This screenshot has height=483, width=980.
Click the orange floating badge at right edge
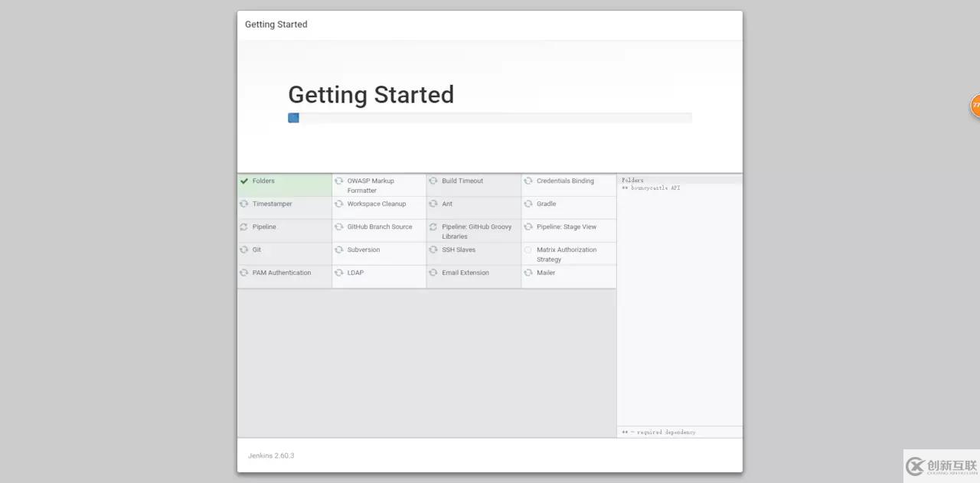coord(975,106)
